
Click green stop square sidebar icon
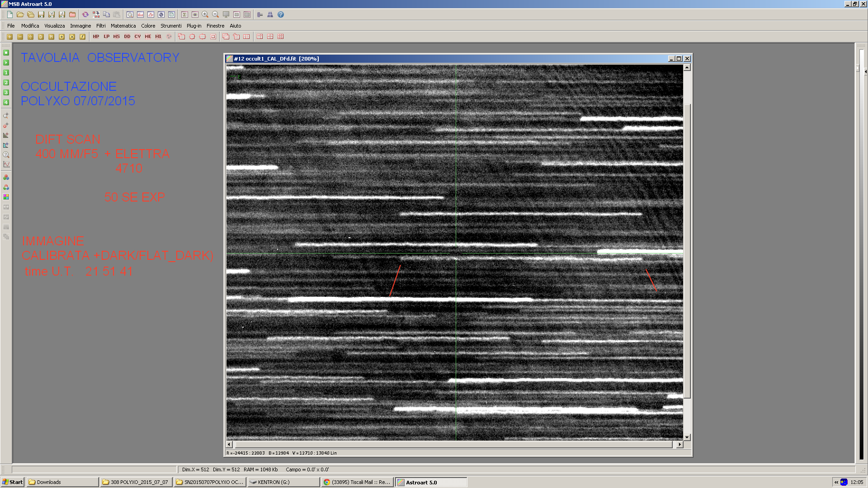tap(6, 52)
